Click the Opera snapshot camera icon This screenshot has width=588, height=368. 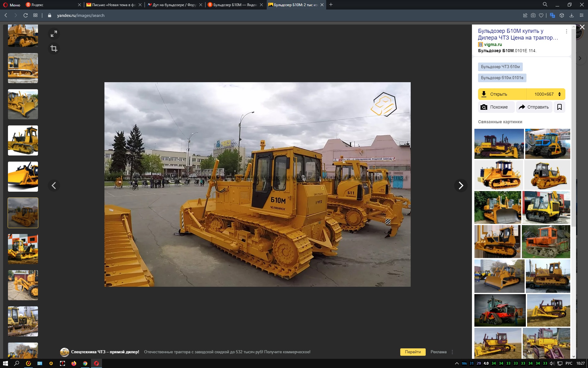click(533, 15)
